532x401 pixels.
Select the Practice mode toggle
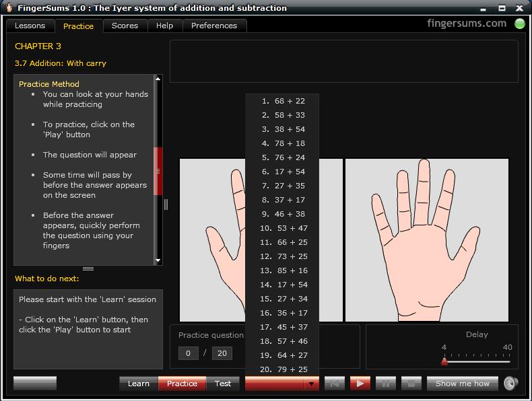point(182,384)
